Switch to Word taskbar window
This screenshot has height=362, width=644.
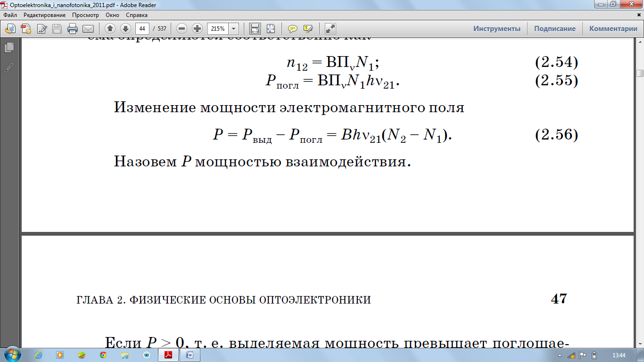click(x=190, y=355)
